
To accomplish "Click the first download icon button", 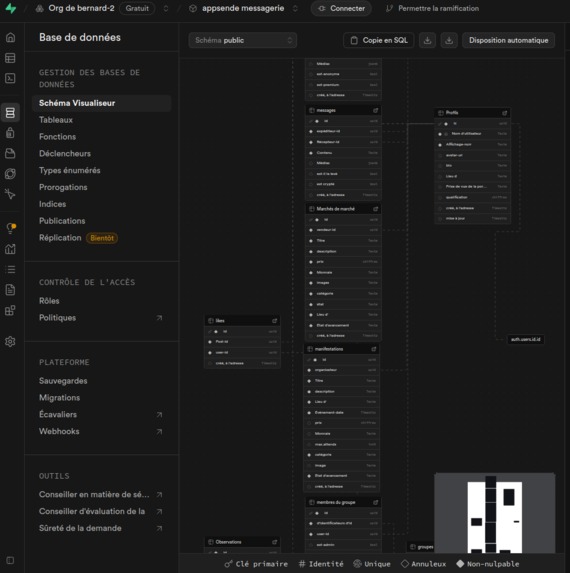I will point(427,40).
